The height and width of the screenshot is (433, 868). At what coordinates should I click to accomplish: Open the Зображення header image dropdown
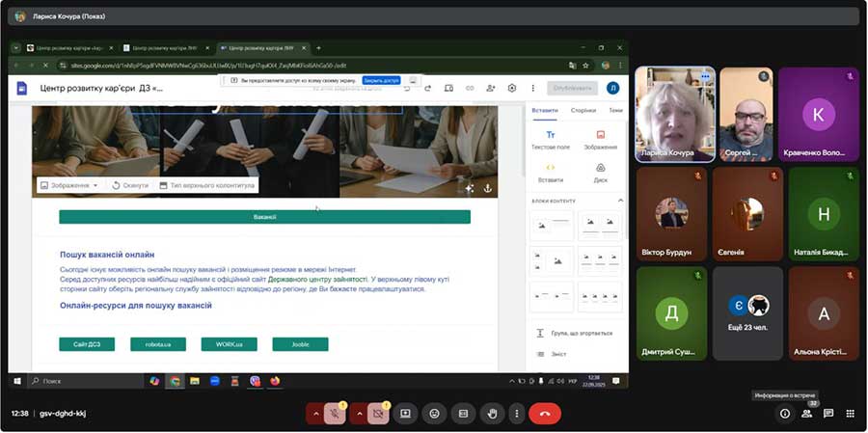click(69, 185)
